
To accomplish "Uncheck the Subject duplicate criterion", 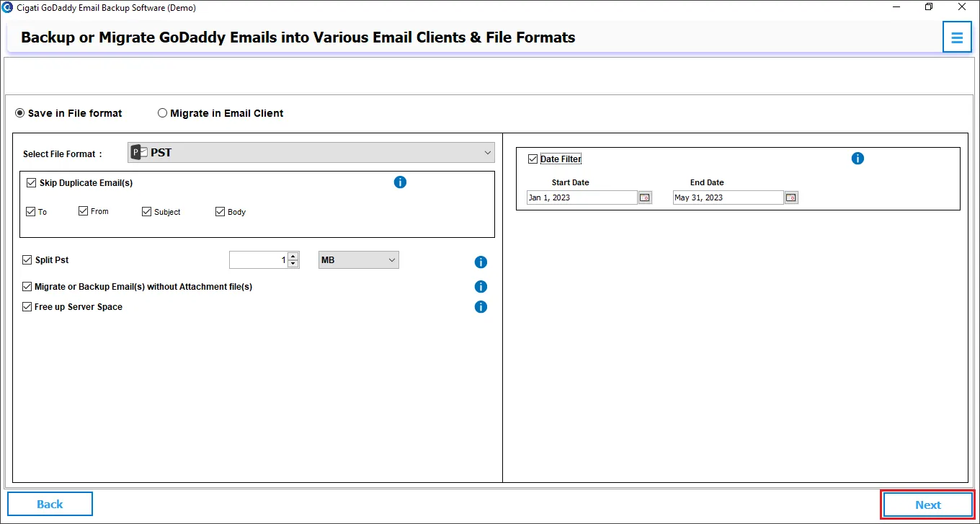I will tap(146, 212).
